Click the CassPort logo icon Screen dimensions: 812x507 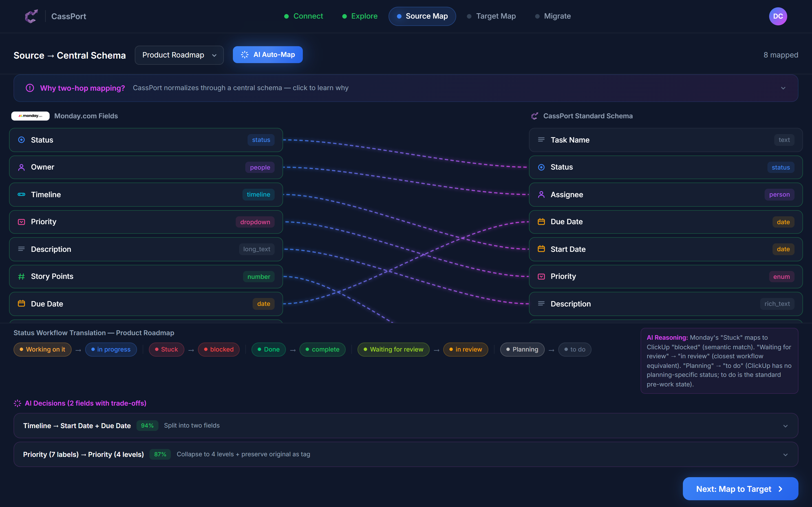31,16
